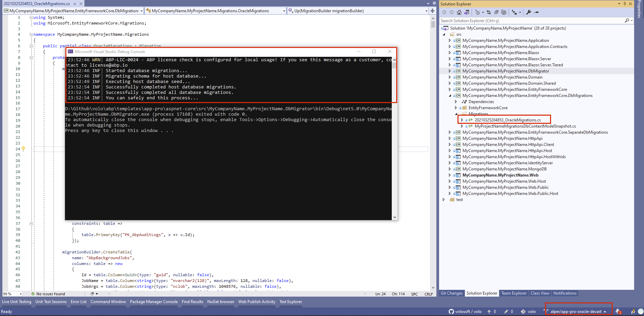Image resolution: width=644 pixels, height=316 pixels.
Task: Toggle pin on OracleMigrations.cs tab
Action: tap(75, 4)
